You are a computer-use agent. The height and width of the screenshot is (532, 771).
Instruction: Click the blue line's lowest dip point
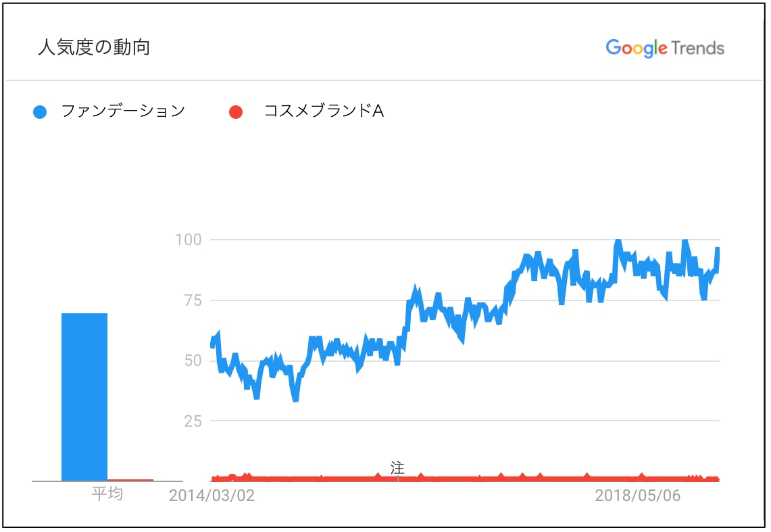coord(295,400)
